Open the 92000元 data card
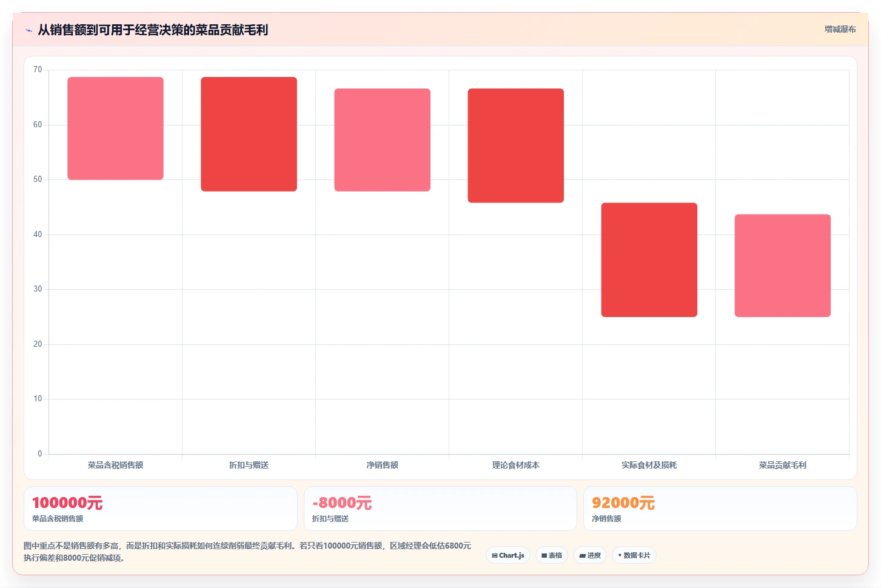The height and width of the screenshot is (588, 881). coord(720,509)
